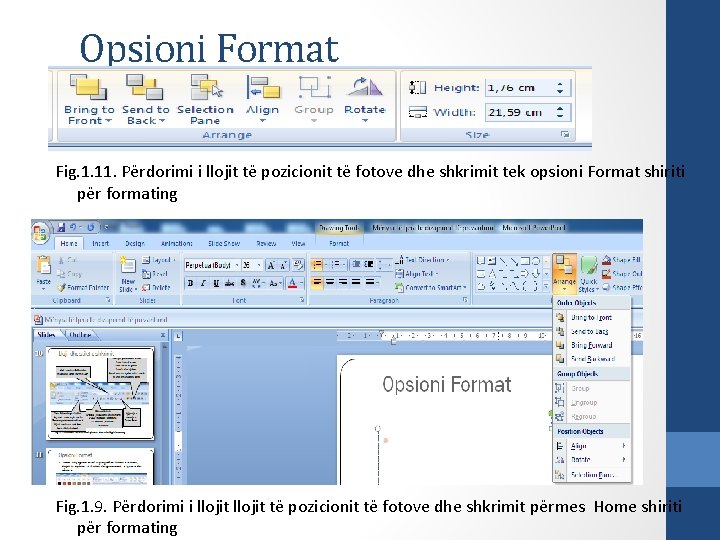Click the Height spinner arrows
The height and width of the screenshot is (540, 720).
[560, 88]
